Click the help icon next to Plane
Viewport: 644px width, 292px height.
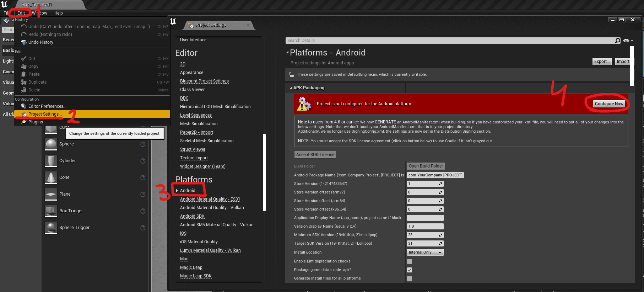click(143, 194)
